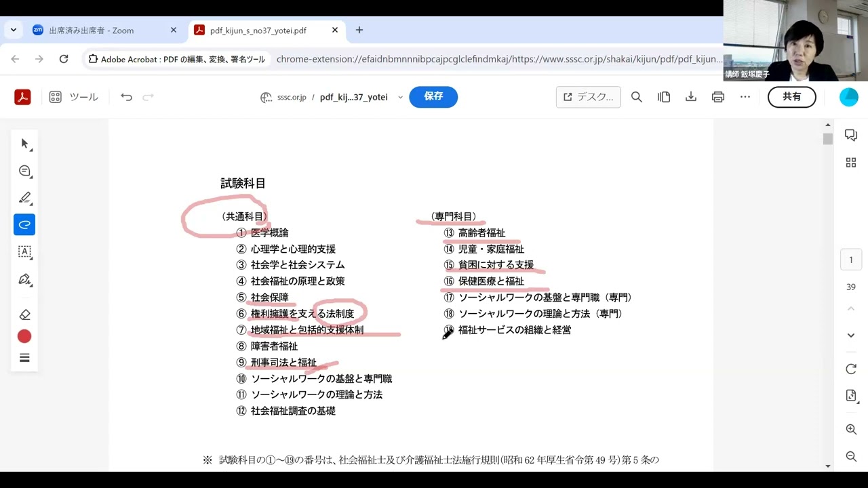Click the scrollbar down arrow

pyautogui.click(x=827, y=466)
